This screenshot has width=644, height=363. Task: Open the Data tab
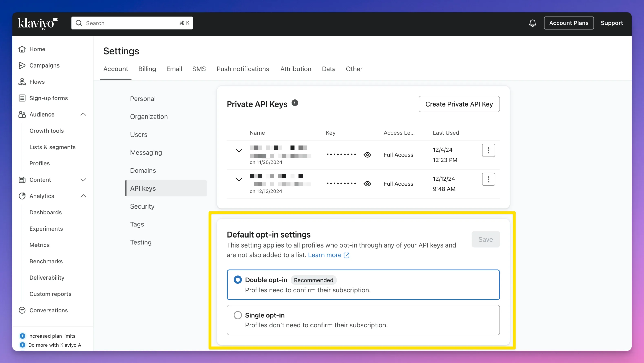tap(328, 69)
